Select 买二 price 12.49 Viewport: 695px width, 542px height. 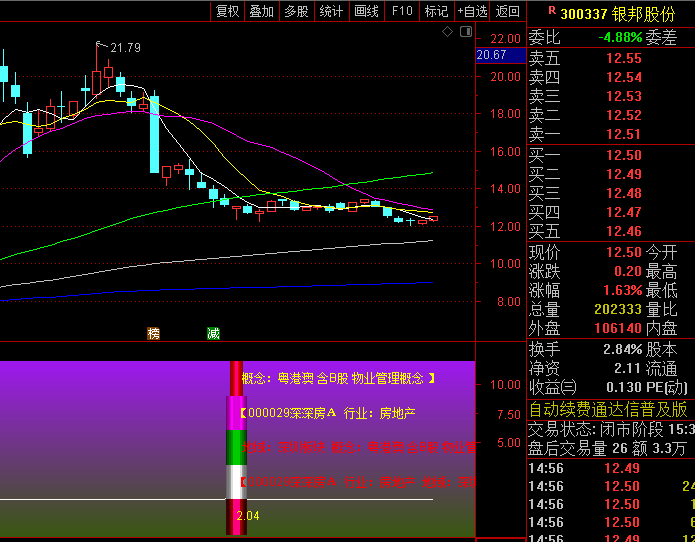[x=624, y=175]
